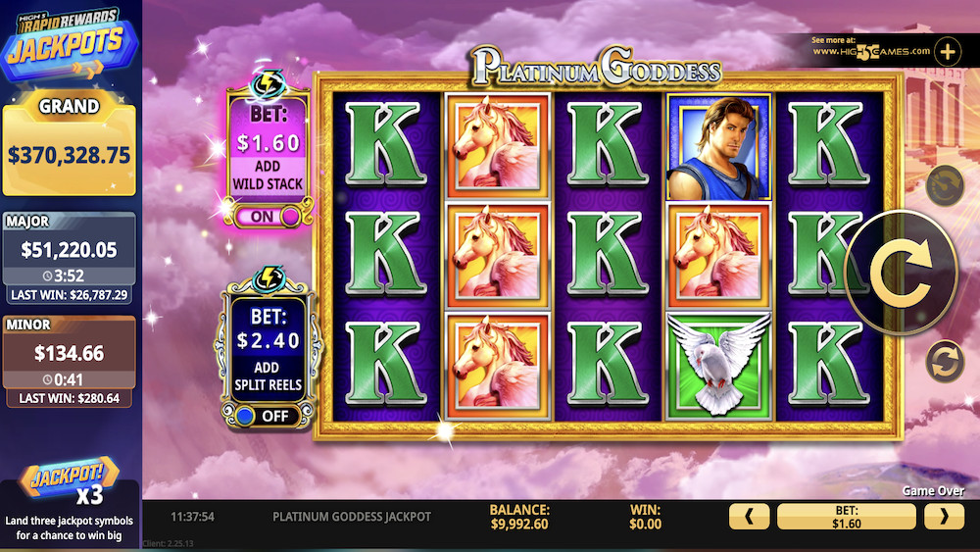Turn off the Add Wild Stack toggle
Viewport: 980px width, 552px height.
coord(269,217)
